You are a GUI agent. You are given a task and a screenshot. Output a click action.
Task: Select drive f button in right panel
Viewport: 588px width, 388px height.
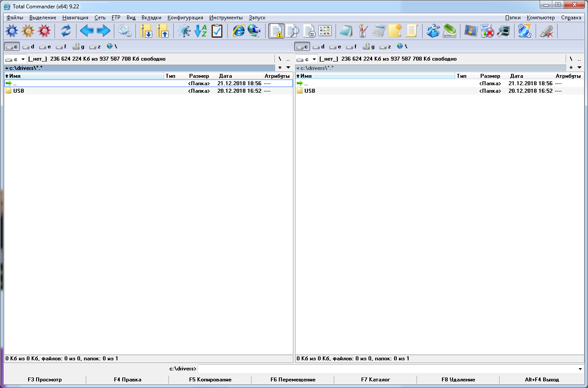(x=352, y=47)
